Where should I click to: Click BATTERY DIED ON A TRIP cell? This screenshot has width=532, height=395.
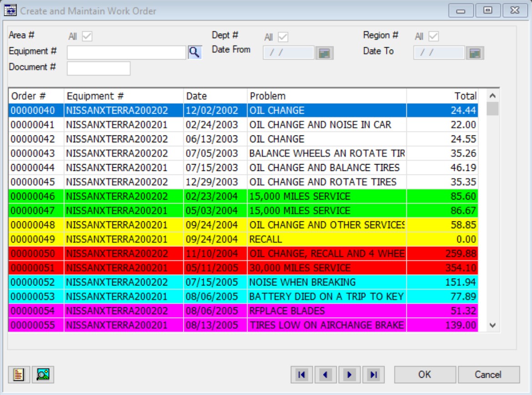click(327, 296)
